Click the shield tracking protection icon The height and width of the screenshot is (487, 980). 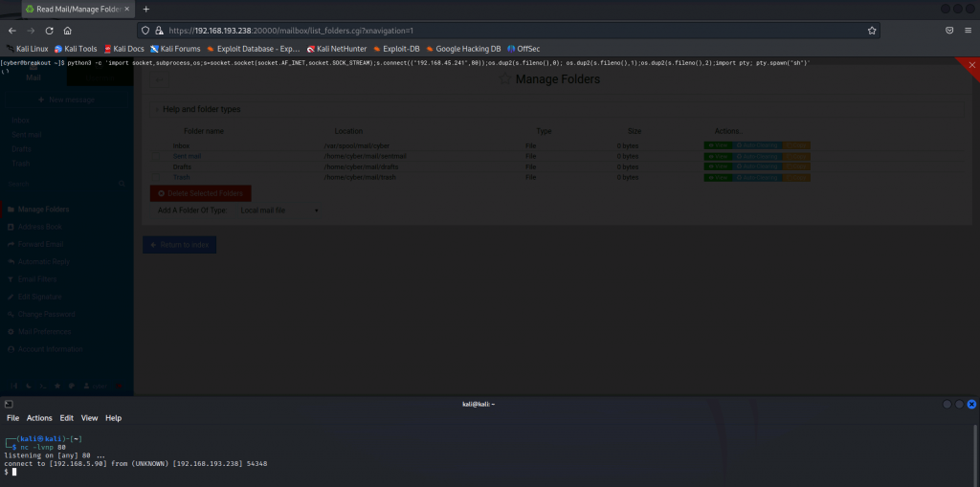click(x=145, y=30)
